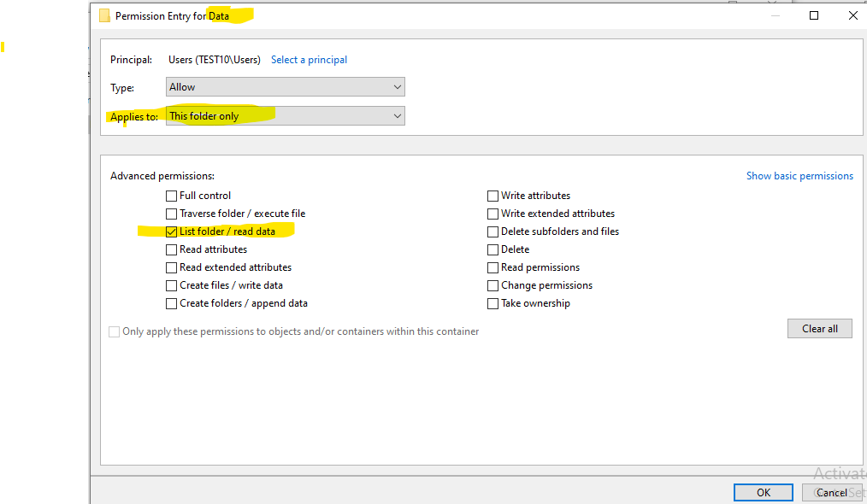Check Read extended attributes
Screen dimensions: 867x504
(x=171, y=267)
